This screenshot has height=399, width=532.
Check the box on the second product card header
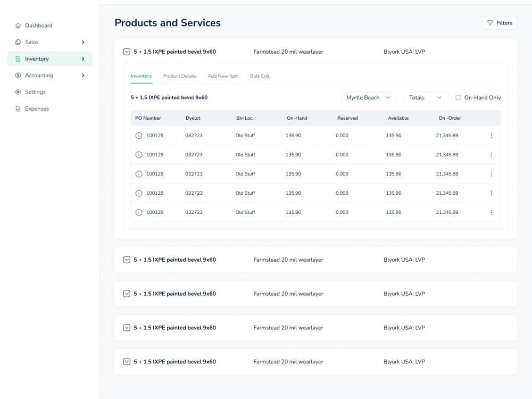point(127,260)
